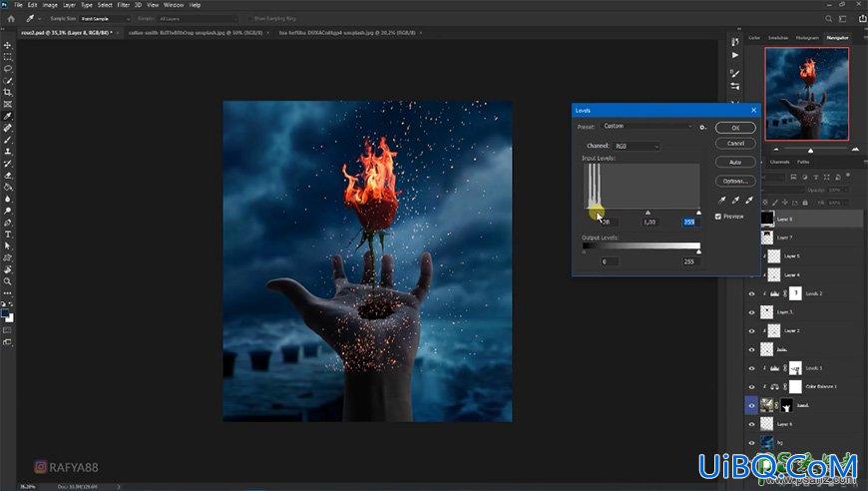Hide the bg layer
Image resolution: width=868 pixels, height=491 pixels.
(751, 443)
